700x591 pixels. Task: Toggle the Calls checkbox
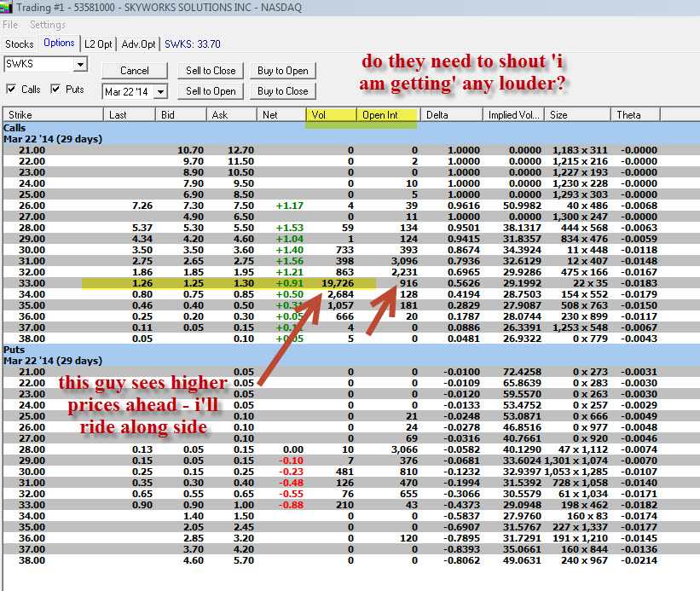(11, 89)
